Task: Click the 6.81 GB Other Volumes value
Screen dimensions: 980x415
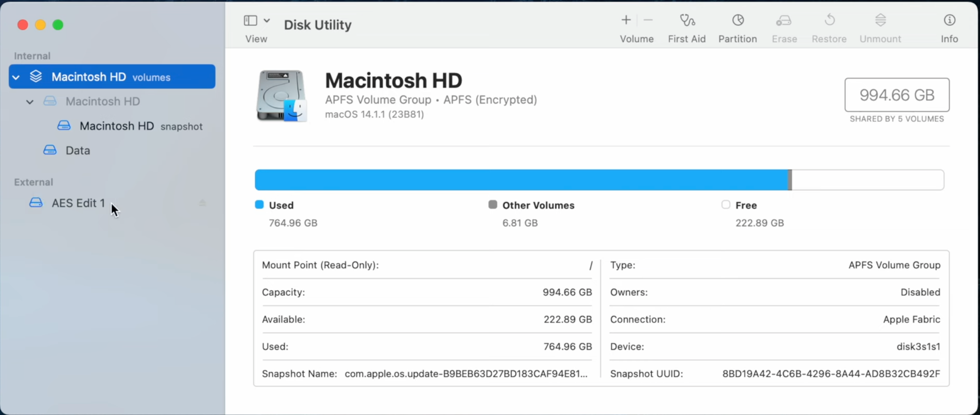Action: click(x=520, y=223)
